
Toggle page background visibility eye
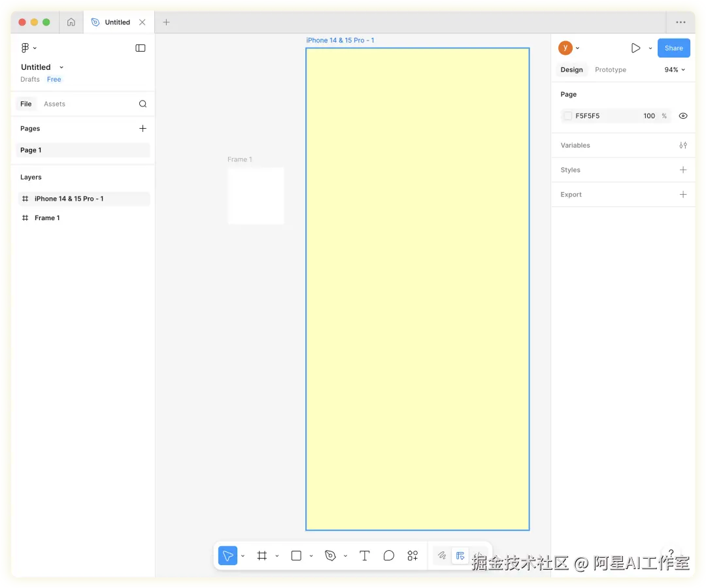tap(683, 116)
